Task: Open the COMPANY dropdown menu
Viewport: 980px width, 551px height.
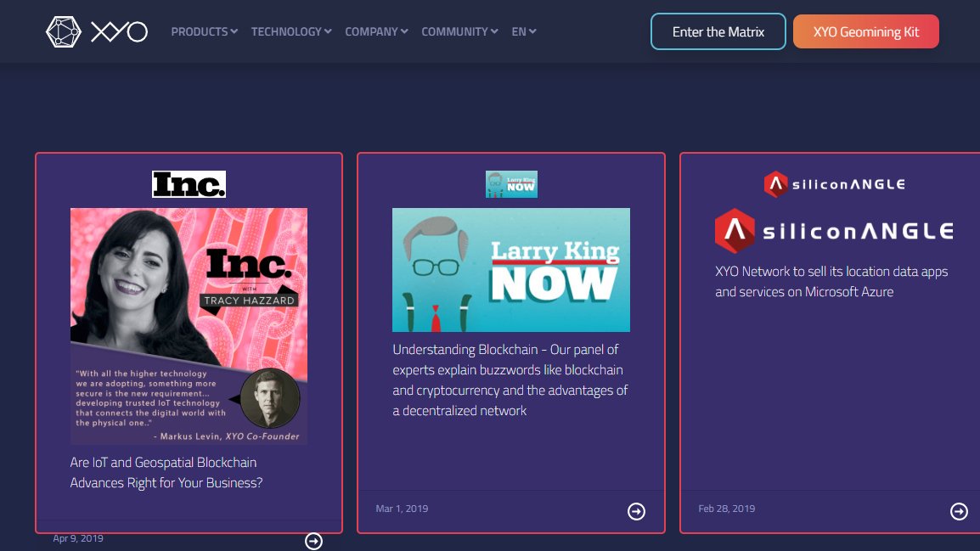Action: [376, 31]
